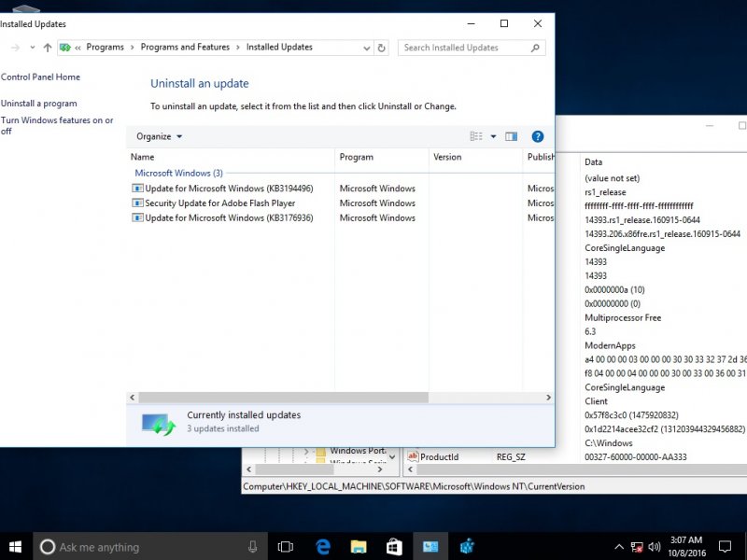Screen dimensions: 747x560
Task: Expand the address bar history dropdown
Action: pyautogui.click(x=366, y=48)
